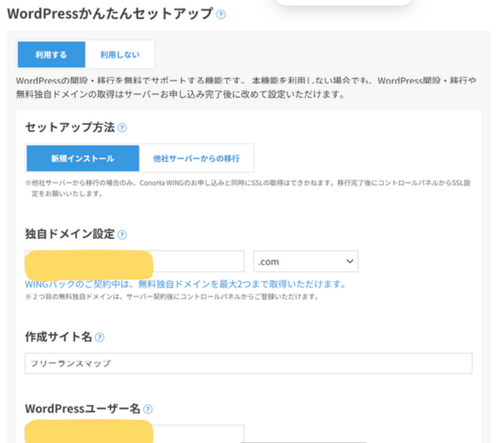Switch to 利用しない option
The image size is (504, 443).
(x=119, y=54)
